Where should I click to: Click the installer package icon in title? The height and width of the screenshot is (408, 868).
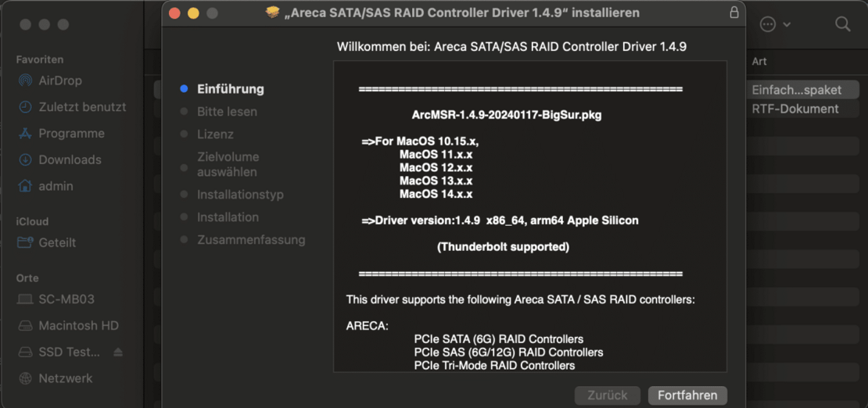(x=273, y=13)
